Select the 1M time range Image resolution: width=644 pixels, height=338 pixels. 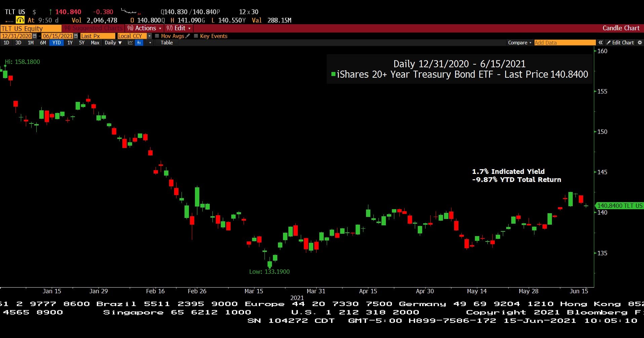pos(31,43)
